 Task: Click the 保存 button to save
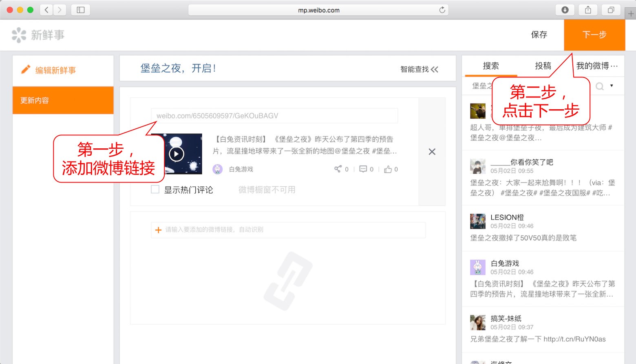click(539, 35)
